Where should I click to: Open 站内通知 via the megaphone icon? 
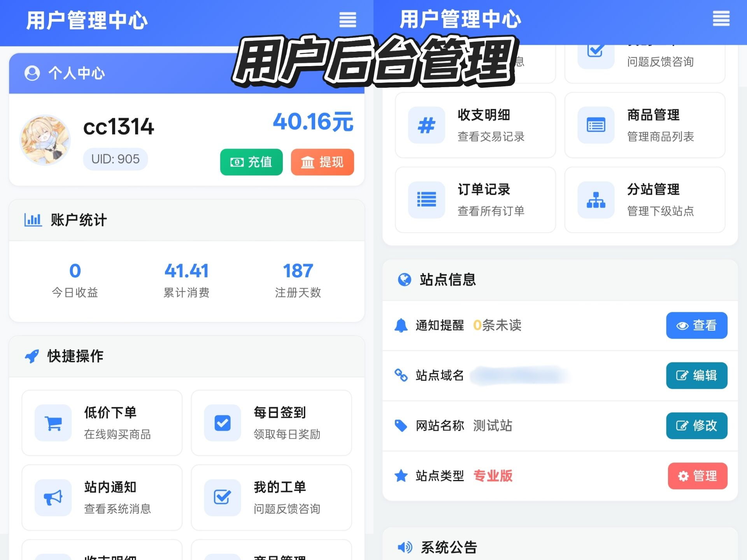(x=53, y=497)
